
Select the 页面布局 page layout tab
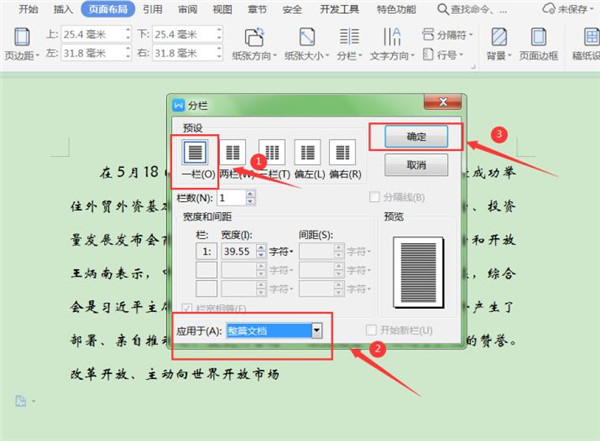108,9
